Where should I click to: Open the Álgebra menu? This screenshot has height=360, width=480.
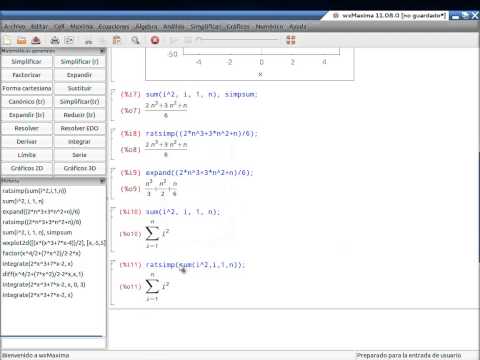click(146, 27)
